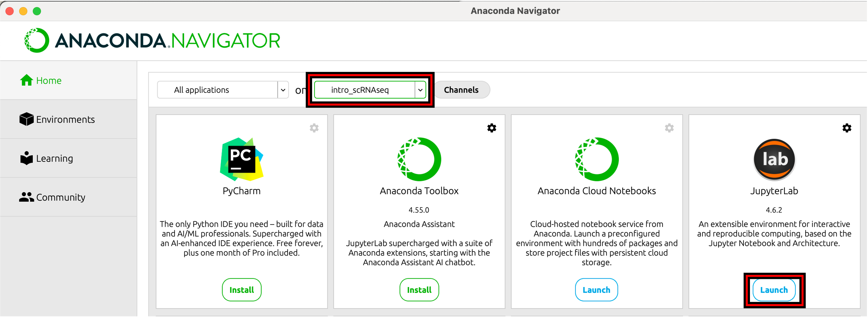
Task: Launch Anaconda Cloud Notebooks
Action: [x=596, y=290]
